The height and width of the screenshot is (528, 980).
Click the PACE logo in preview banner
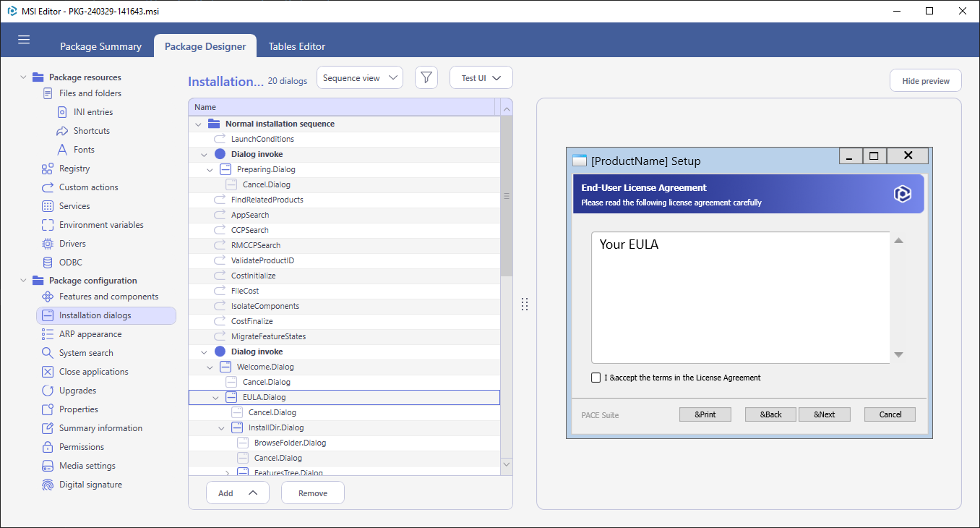pos(902,194)
